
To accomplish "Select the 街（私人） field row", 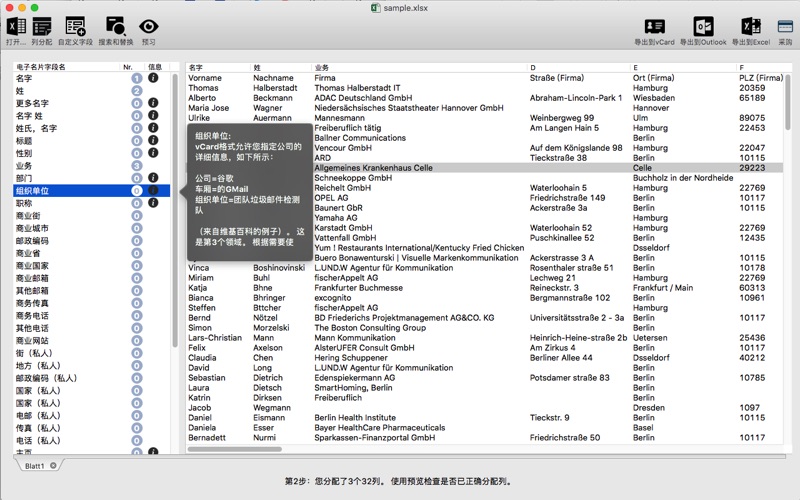I will [92, 353].
